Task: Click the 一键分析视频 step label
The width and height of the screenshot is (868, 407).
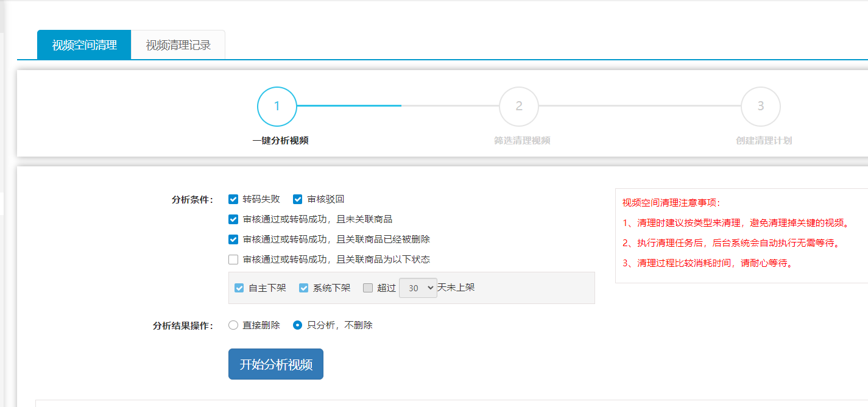Action: [x=280, y=141]
